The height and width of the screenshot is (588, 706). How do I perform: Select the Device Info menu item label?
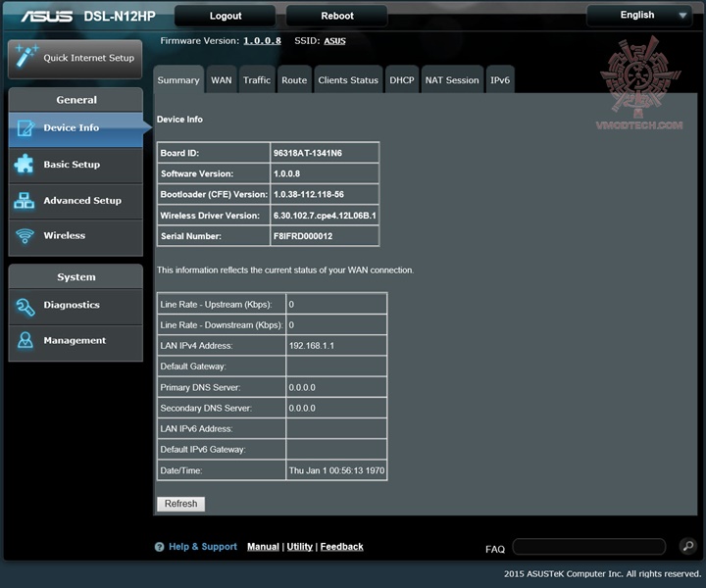(72, 127)
